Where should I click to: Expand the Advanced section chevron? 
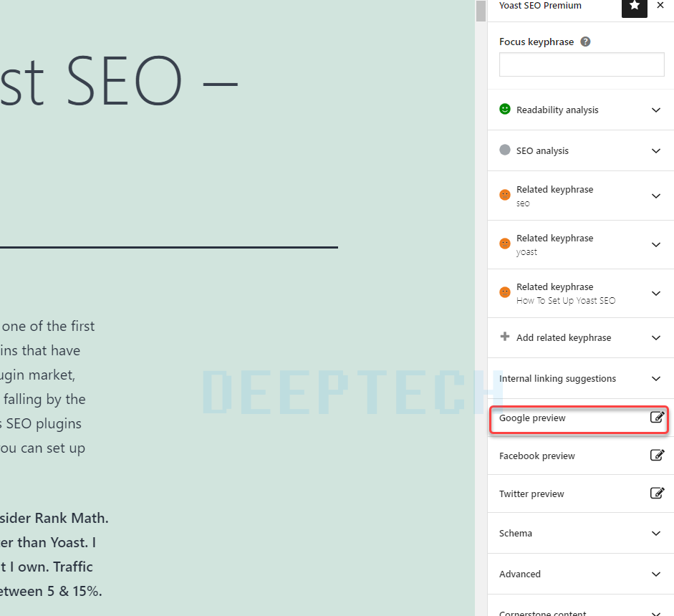click(655, 574)
